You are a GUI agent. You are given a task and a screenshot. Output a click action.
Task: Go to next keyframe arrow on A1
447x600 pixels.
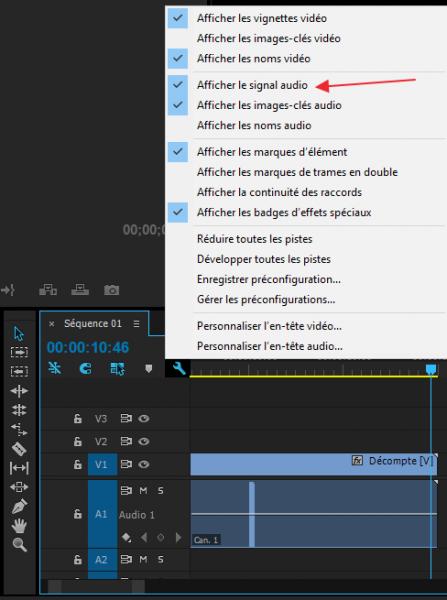coord(178,537)
